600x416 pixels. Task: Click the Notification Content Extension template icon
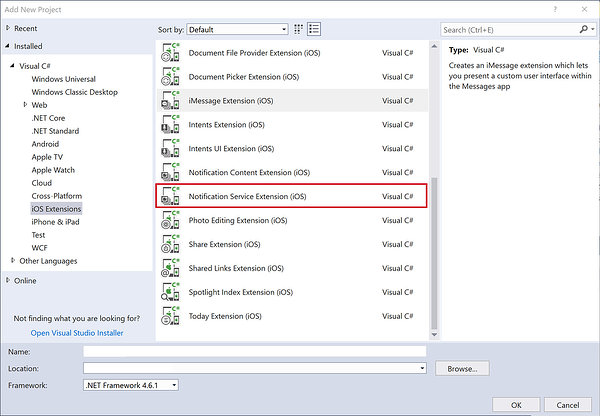pos(171,172)
